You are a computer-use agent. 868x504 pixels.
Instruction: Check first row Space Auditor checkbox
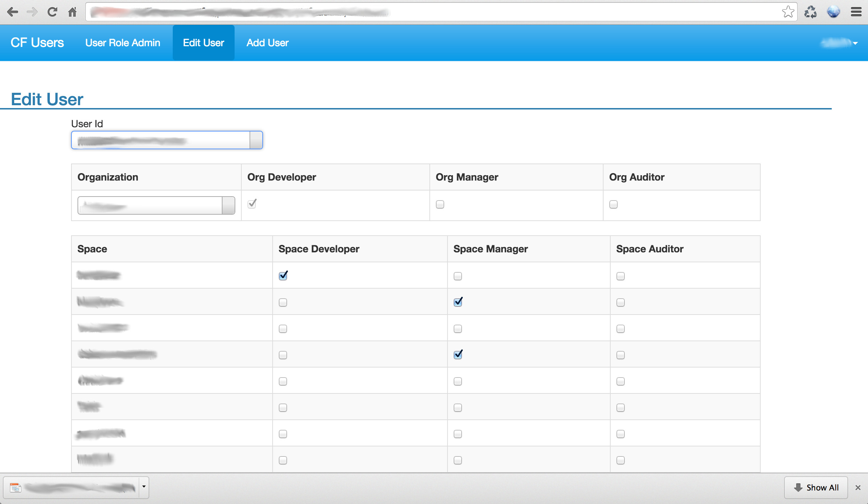coord(621,276)
